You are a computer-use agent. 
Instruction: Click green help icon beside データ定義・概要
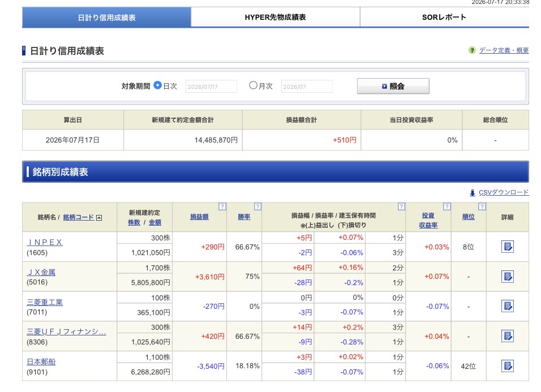click(x=472, y=50)
